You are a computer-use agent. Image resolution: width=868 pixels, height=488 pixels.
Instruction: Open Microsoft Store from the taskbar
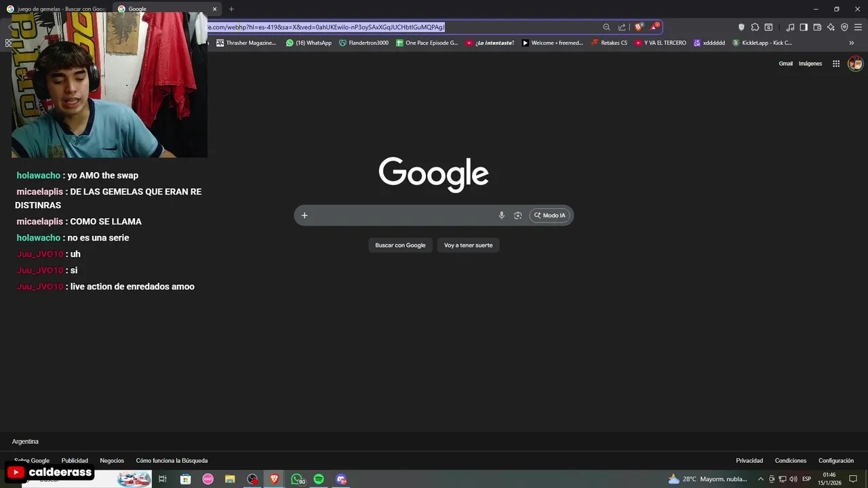[185, 479]
